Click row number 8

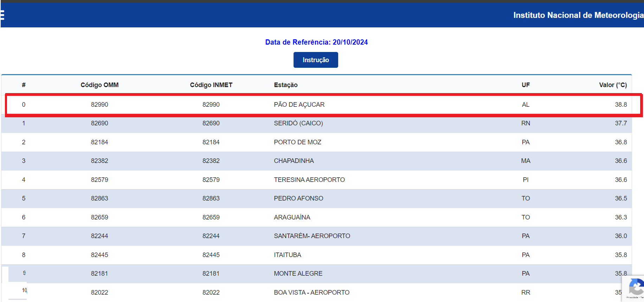tap(24, 255)
